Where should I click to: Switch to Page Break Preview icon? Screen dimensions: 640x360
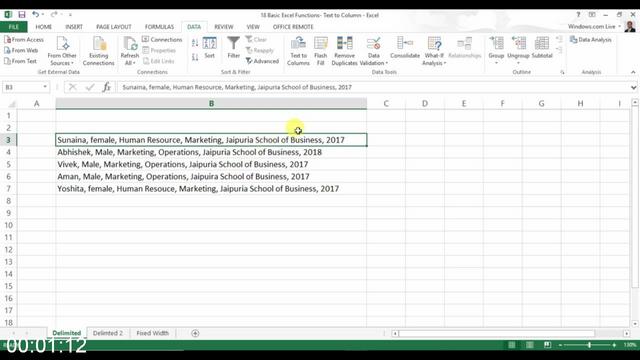[547, 345]
